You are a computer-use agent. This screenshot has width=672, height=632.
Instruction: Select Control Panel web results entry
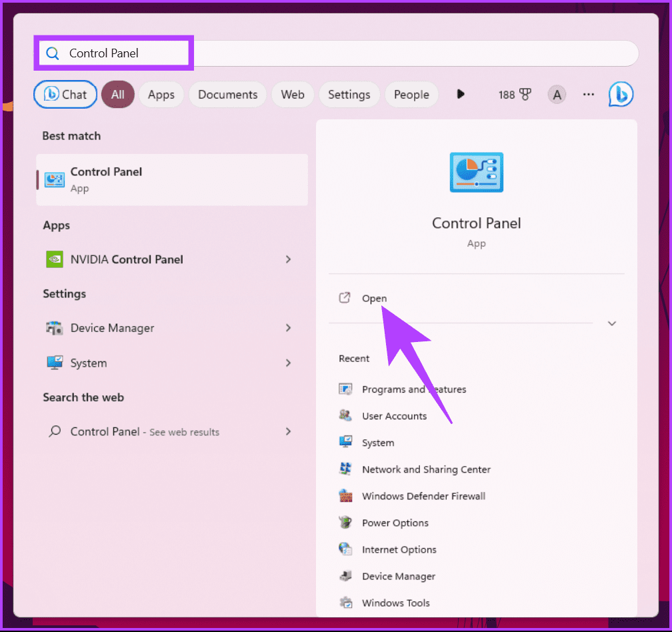171,431
